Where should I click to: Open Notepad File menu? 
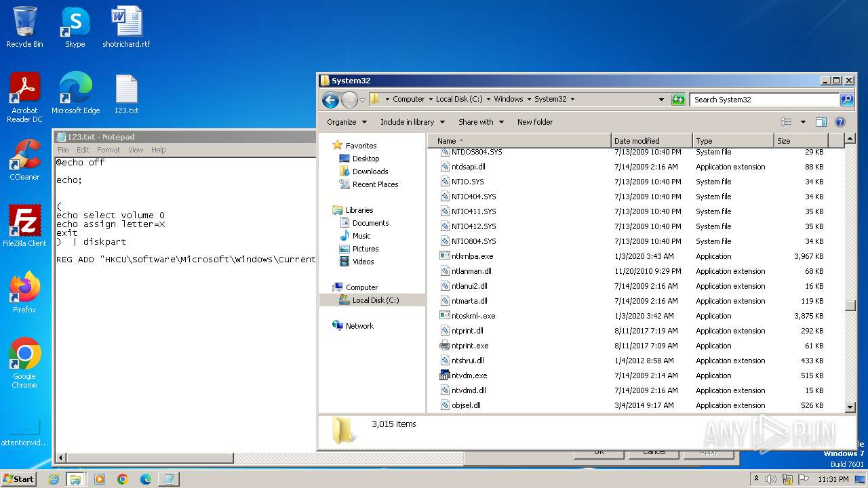pos(63,150)
